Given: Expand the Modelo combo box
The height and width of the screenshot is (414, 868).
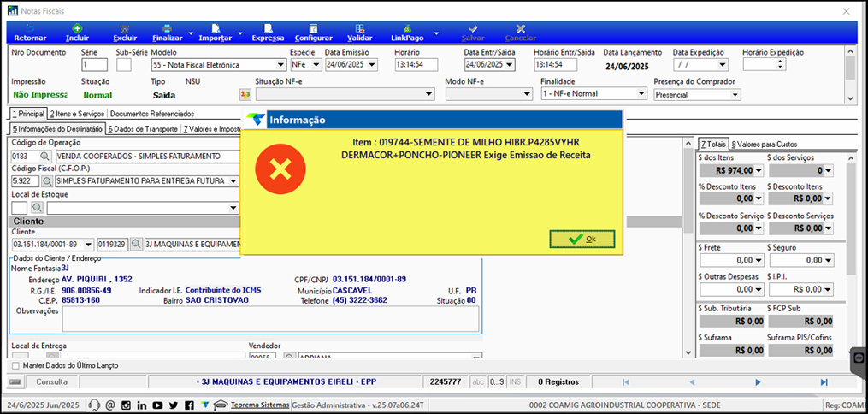Looking at the screenshot, I should [280, 65].
